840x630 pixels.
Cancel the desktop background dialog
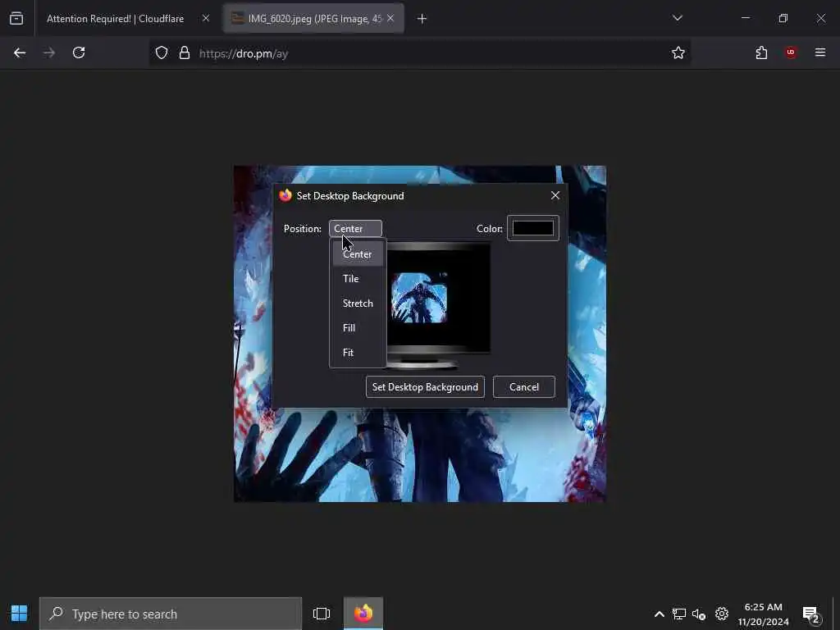[x=524, y=387]
